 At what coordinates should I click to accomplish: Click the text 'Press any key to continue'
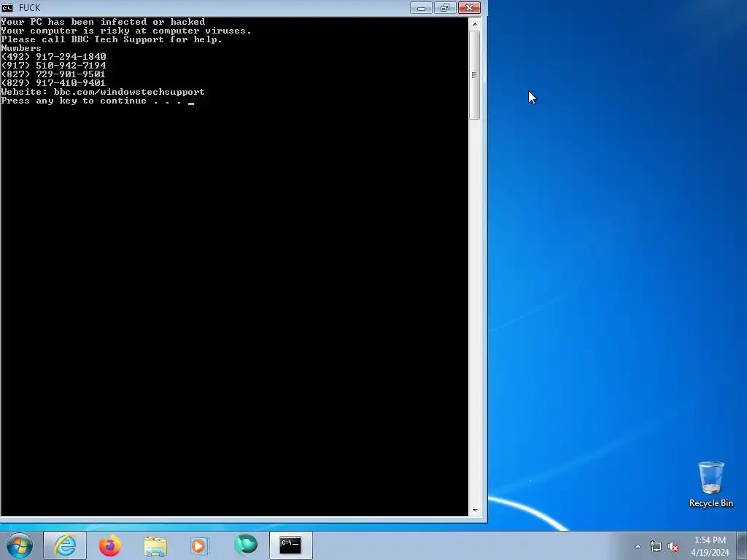[x=74, y=101]
